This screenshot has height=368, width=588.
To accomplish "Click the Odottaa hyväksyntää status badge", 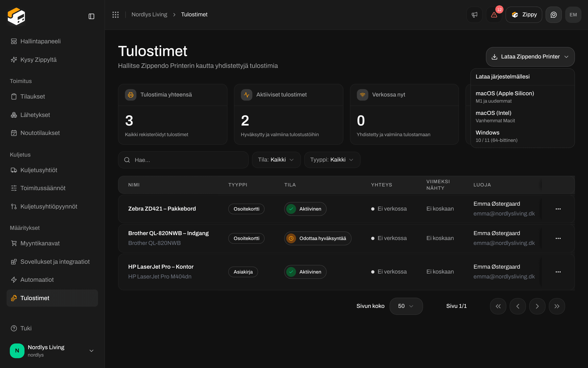I will pyautogui.click(x=317, y=238).
